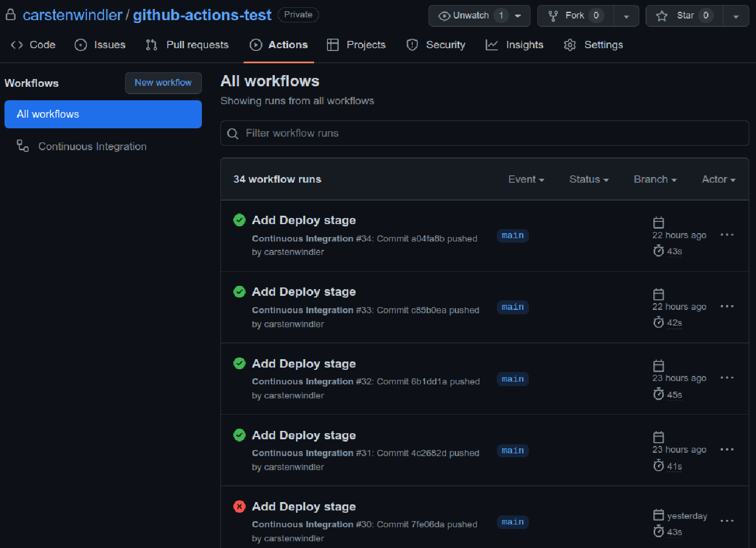This screenshot has width=756, height=548.
Task: Click the Private visibility label
Action: tap(298, 15)
